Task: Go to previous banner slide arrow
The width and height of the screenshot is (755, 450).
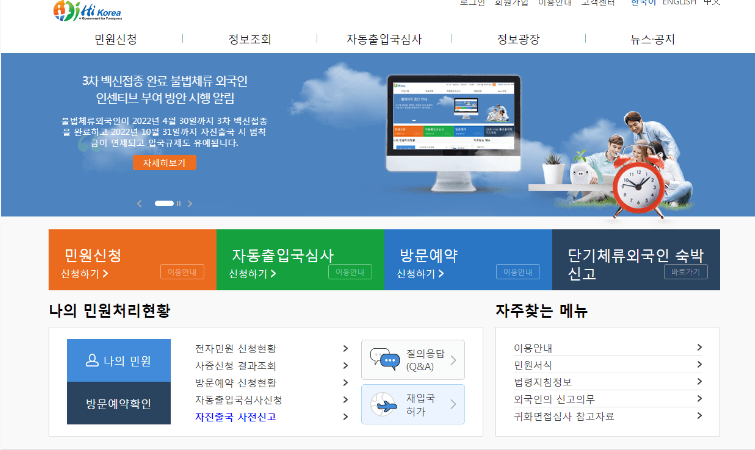Action: [140, 204]
